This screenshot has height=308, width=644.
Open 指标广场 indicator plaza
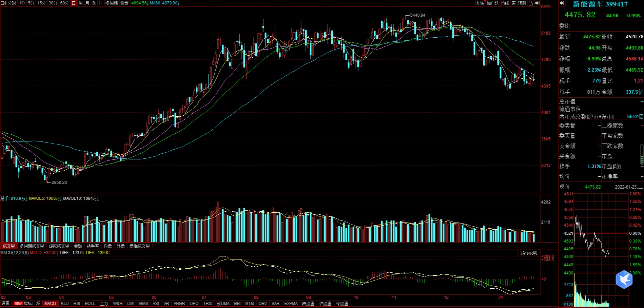click(x=28, y=303)
